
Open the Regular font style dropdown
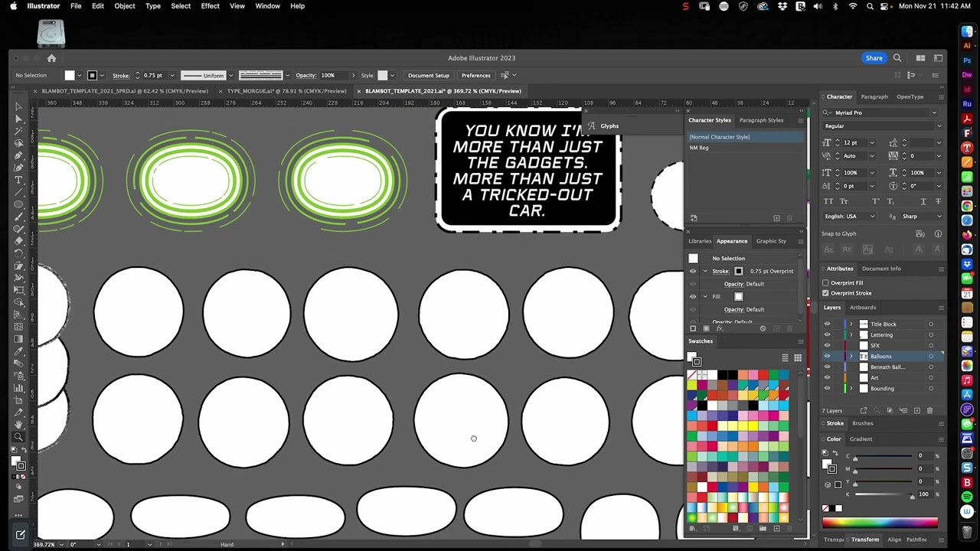click(939, 126)
